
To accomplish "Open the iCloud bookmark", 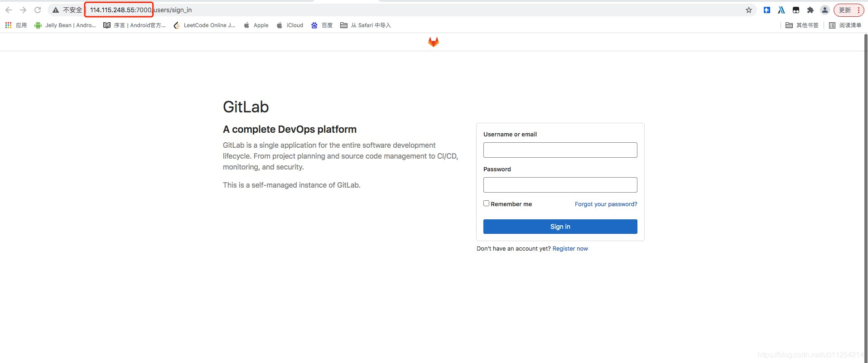I will click(290, 25).
